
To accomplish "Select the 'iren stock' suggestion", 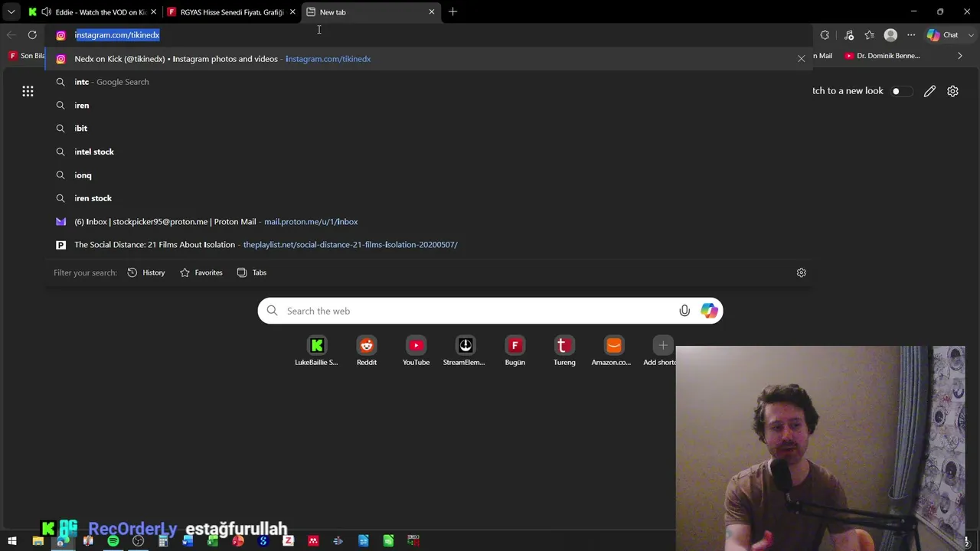I will (429, 198).
